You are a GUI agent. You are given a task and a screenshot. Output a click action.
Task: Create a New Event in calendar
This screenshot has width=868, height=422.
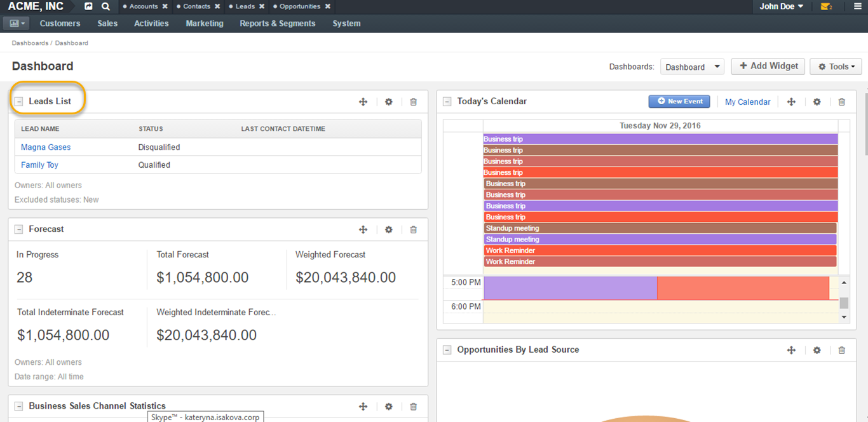tap(679, 102)
